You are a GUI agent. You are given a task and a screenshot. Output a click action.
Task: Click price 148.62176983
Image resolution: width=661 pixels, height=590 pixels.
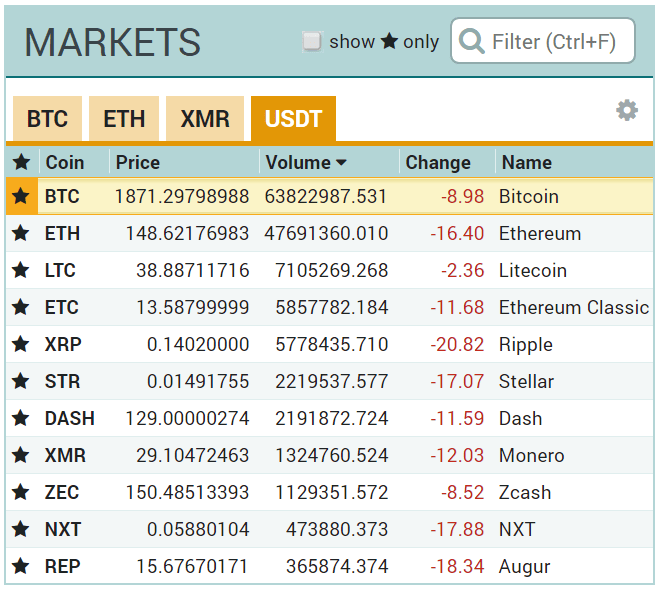click(187, 233)
